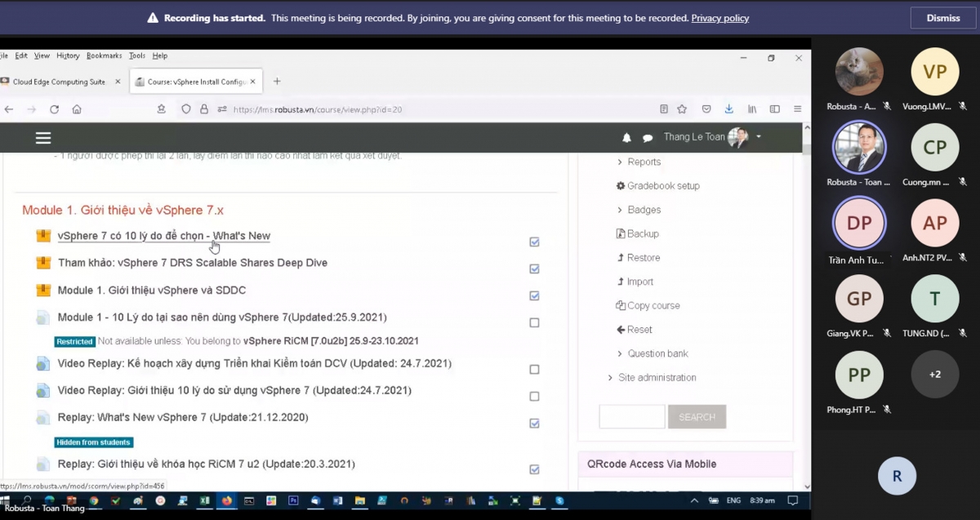Viewport: 980px width, 520px height.
Task: Open the Firefox library
Action: click(752, 109)
